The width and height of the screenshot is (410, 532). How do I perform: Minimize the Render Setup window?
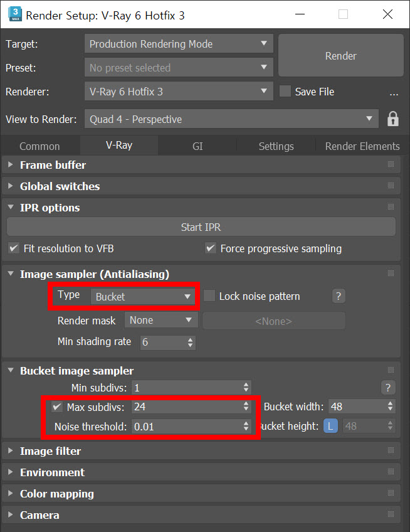click(300, 14)
